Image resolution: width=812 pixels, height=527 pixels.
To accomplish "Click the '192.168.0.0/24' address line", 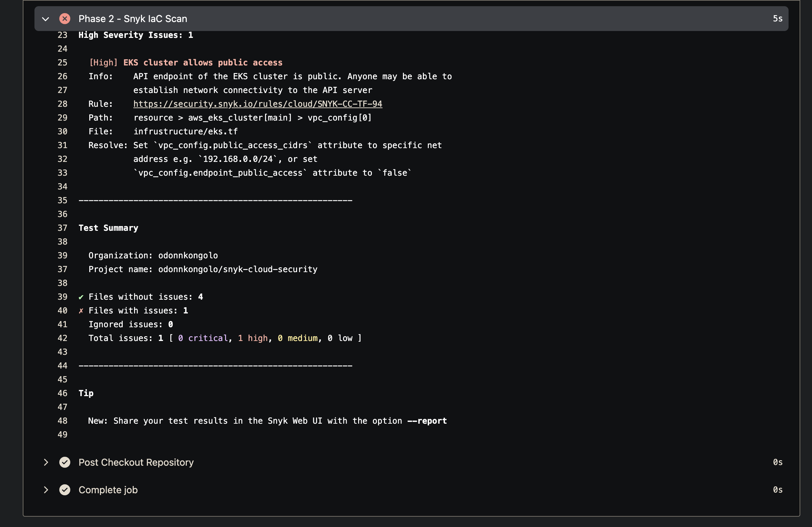I will click(225, 159).
